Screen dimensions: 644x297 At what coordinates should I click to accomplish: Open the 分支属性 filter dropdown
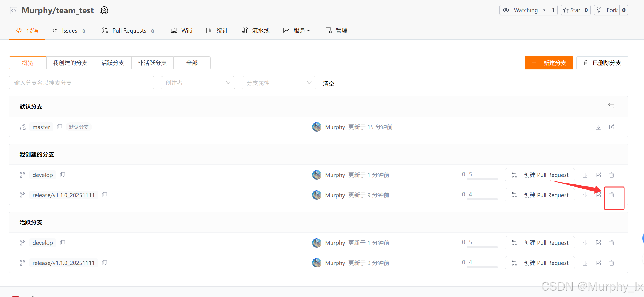[279, 83]
